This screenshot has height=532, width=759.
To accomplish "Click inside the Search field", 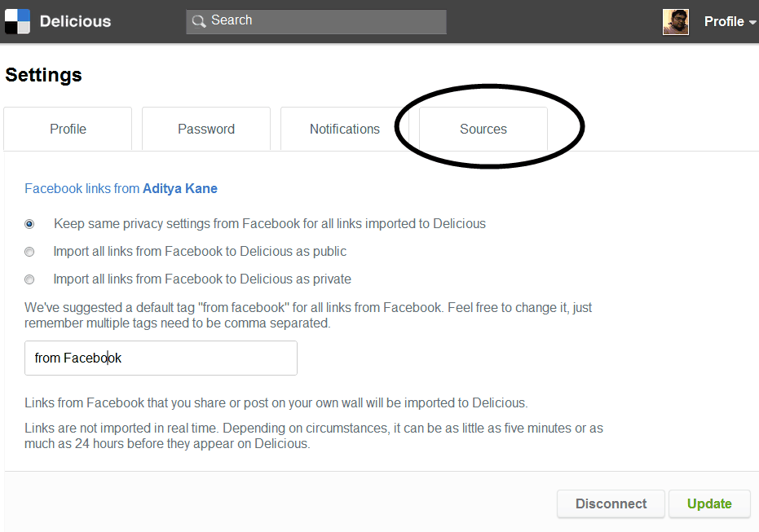I will click(x=316, y=21).
